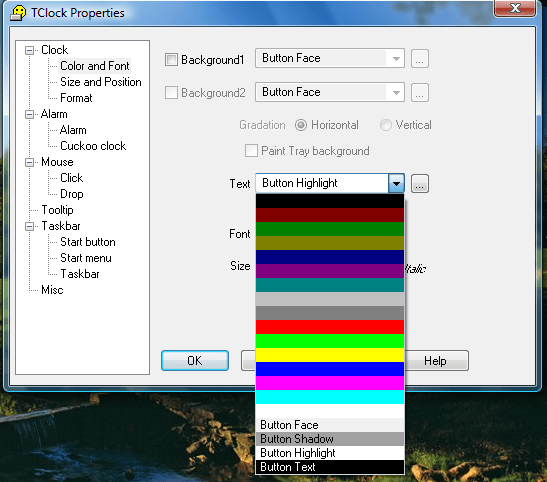The height and width of the screenshot is (482, 547).
Task: Open Start button settings page
Action: [88, 242]
